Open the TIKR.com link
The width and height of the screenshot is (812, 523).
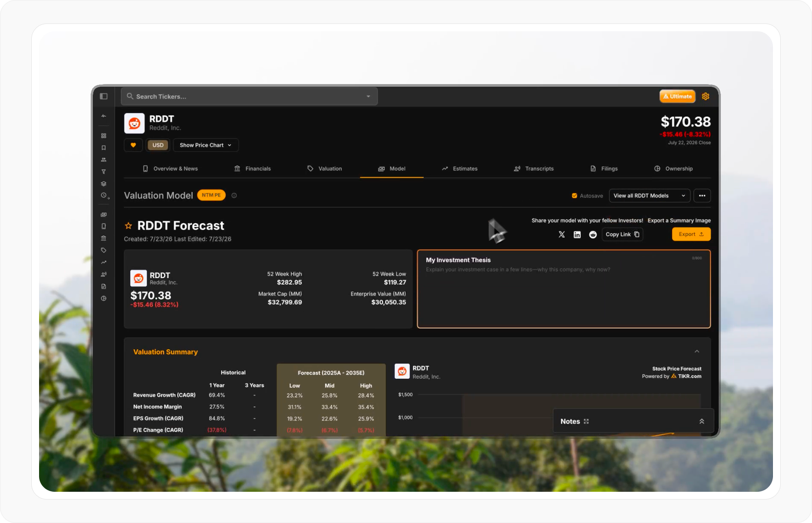click(689, 377)
